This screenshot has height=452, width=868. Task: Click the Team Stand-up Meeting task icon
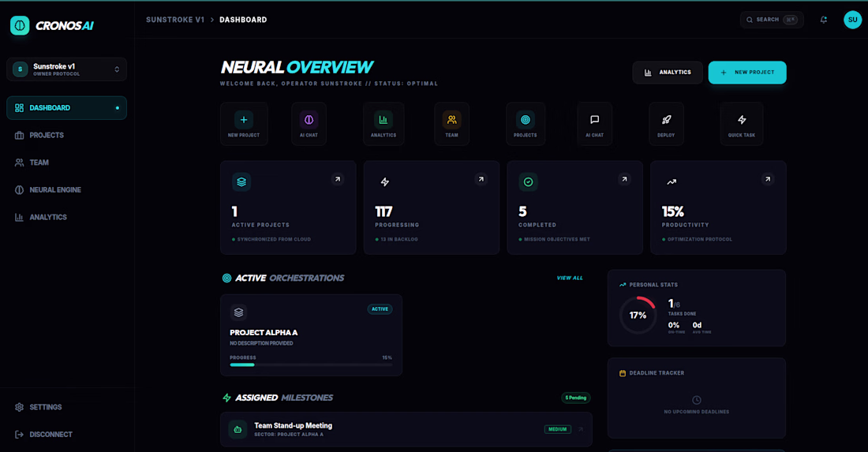pyautogui.click(x=238, y=429)
